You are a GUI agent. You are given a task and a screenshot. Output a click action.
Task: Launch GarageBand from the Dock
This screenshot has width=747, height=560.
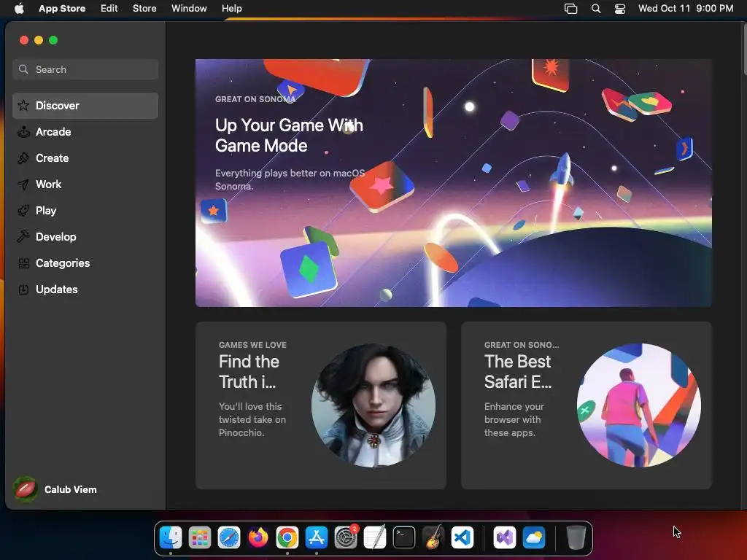(x=433, y=537)
